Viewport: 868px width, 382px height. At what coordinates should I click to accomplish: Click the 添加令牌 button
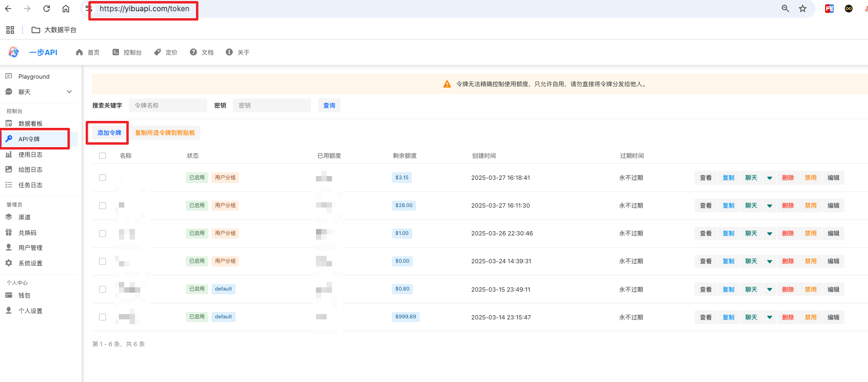click(109, 133)
